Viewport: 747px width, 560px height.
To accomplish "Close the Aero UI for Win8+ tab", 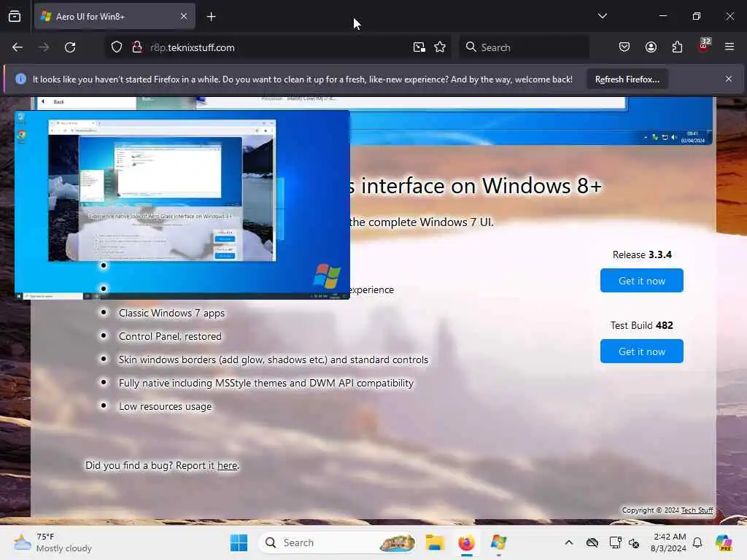I will pos(184,17).
